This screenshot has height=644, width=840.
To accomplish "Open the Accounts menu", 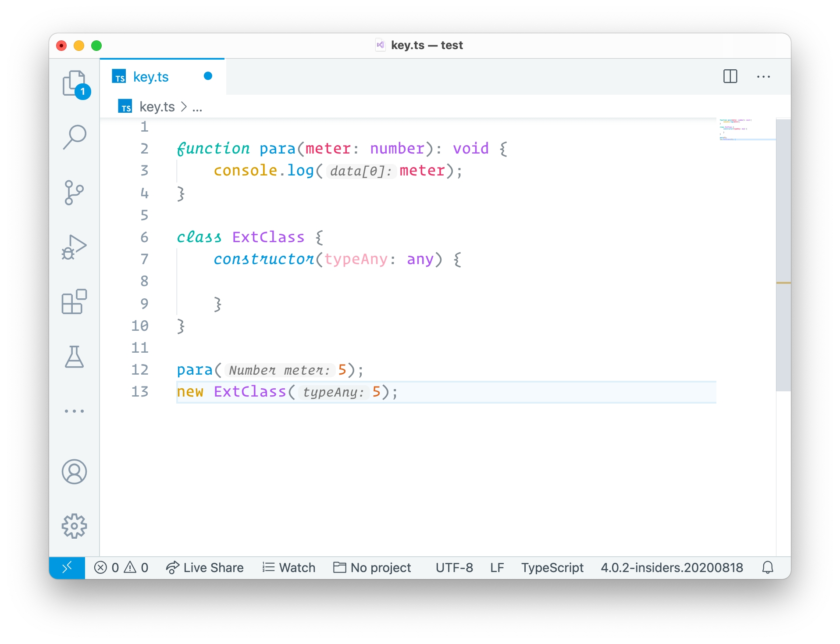I will (74, 472).
